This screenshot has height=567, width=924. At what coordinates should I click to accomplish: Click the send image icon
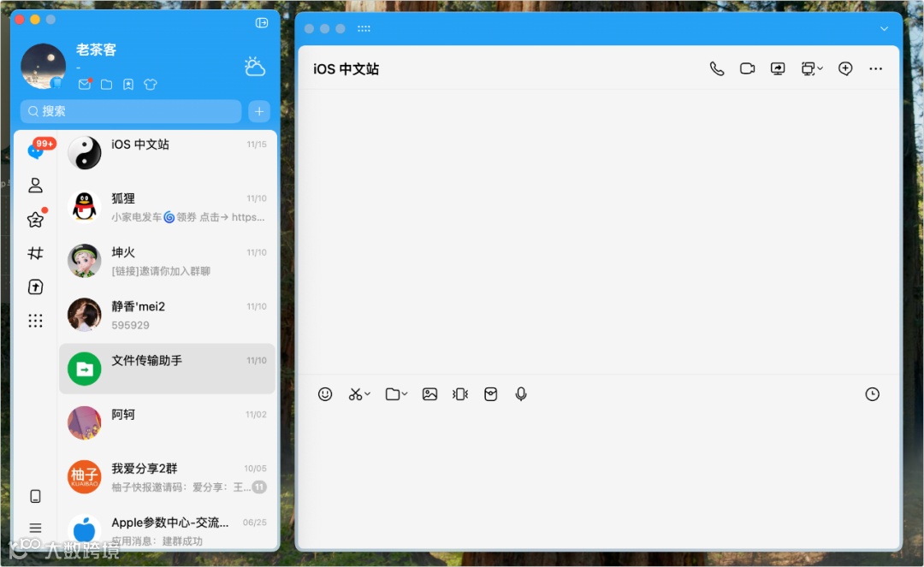pyautogui.click(x=430, y=394)
